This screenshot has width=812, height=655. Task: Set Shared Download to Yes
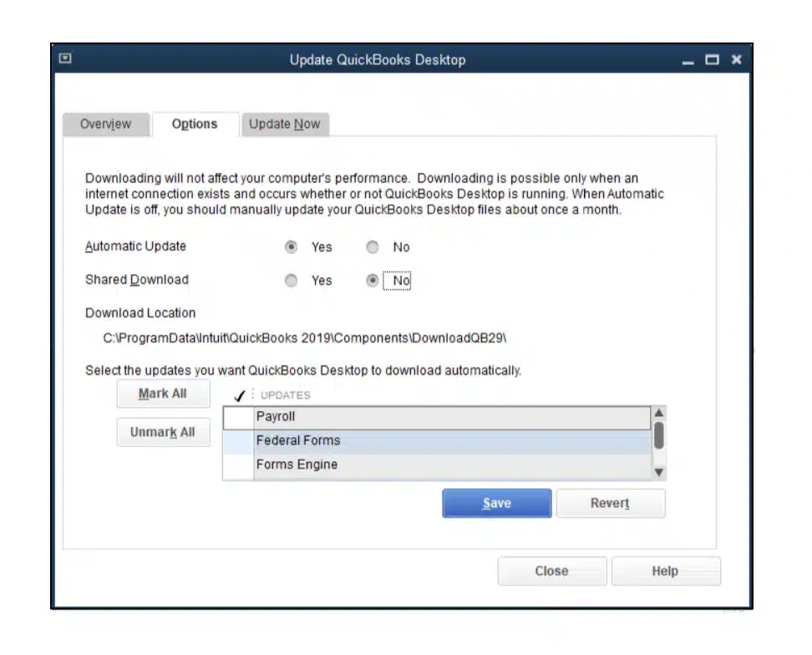(x=291, y=281)
